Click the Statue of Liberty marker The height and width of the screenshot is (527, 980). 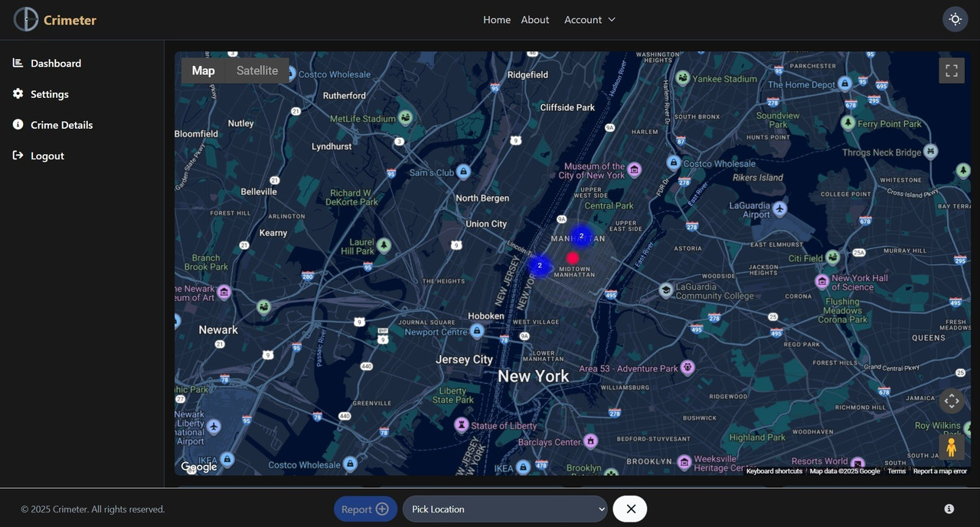tap(462, 424)
